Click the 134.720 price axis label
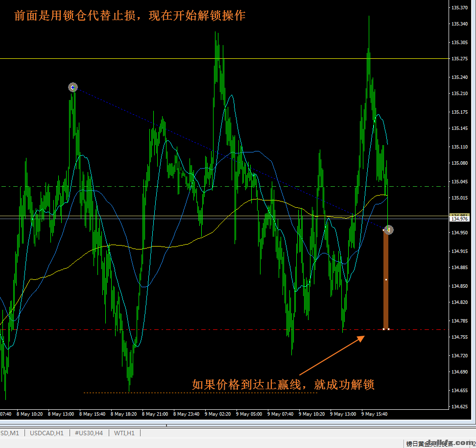476x448 pixels. pyautogui.click(x=460, y=355)
